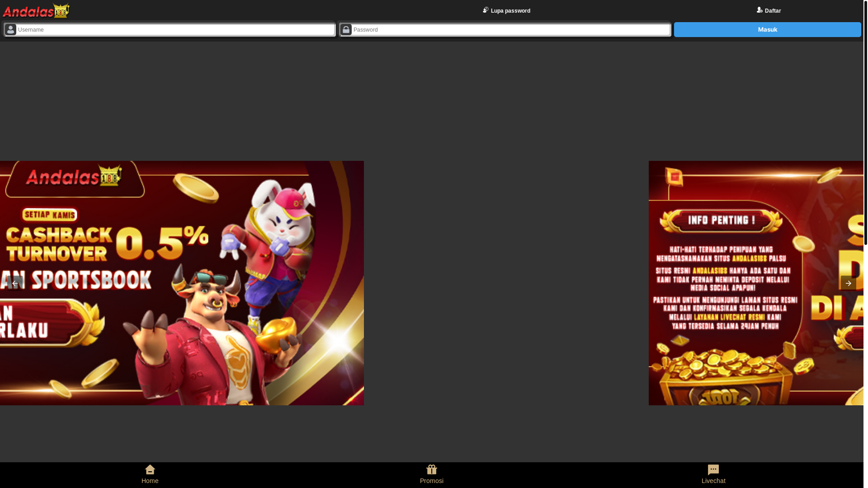Image resolution: width=868 pixels, height=488 pixels.
Task: Open the Daftar registration link
Action: pyautogui.click(x=769, y=10)
